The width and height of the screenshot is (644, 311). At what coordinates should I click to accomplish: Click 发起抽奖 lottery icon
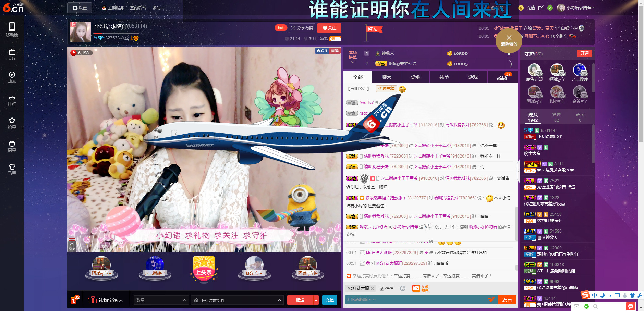pyautogui.click(x=421, y=288)
